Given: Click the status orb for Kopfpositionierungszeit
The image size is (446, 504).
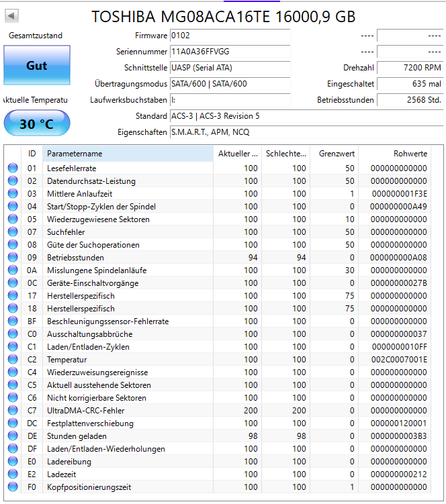Looking at the screenshot, I should pyautogui.click(x=13, y=487).
